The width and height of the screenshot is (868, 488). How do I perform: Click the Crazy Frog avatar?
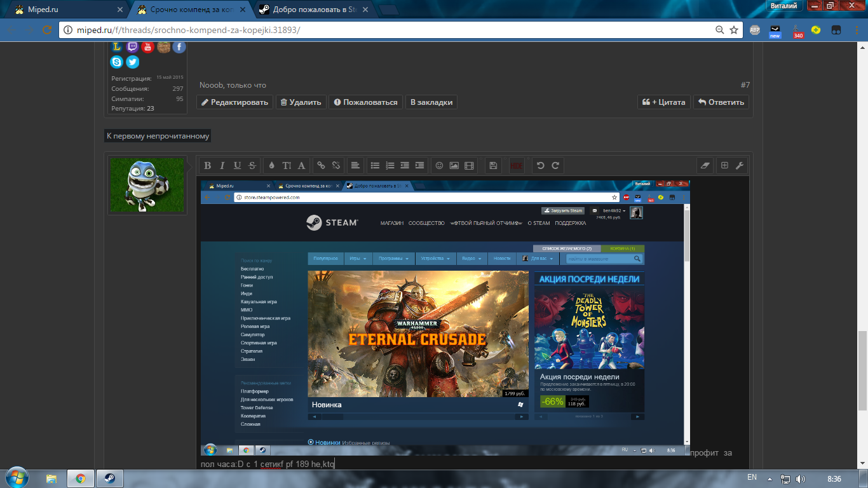coord(147,185)
